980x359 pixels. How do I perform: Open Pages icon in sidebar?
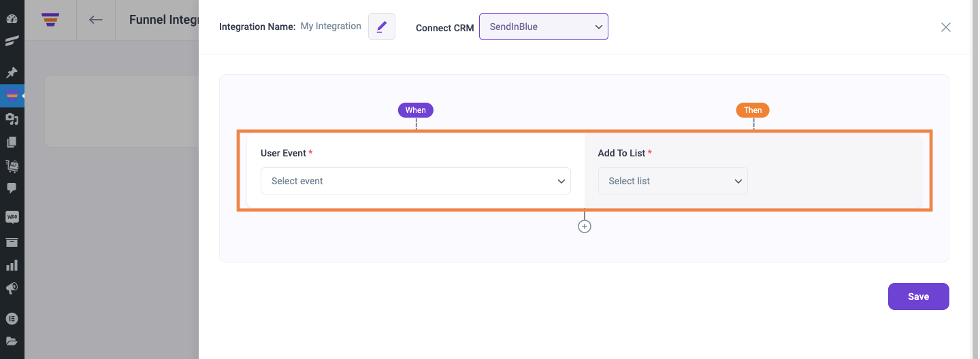12,142
